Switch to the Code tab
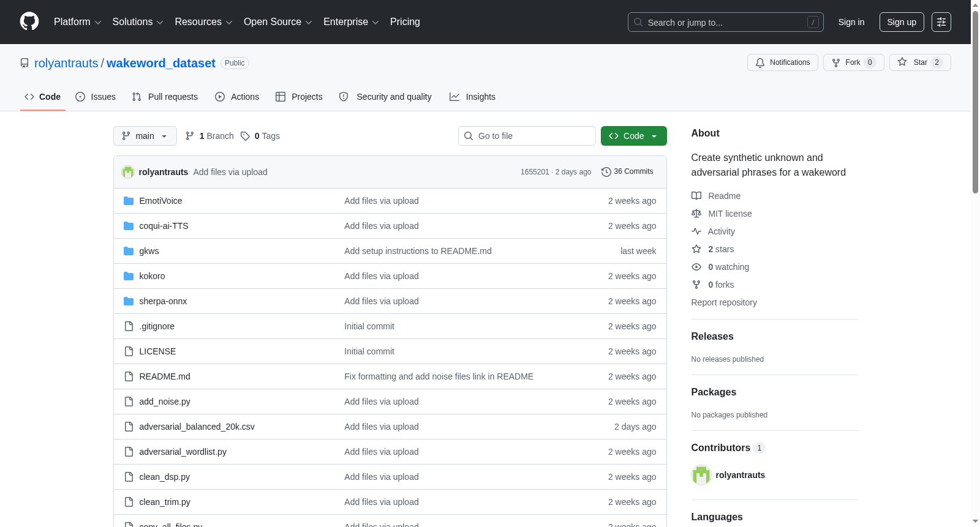 click(x=43, y=97)
